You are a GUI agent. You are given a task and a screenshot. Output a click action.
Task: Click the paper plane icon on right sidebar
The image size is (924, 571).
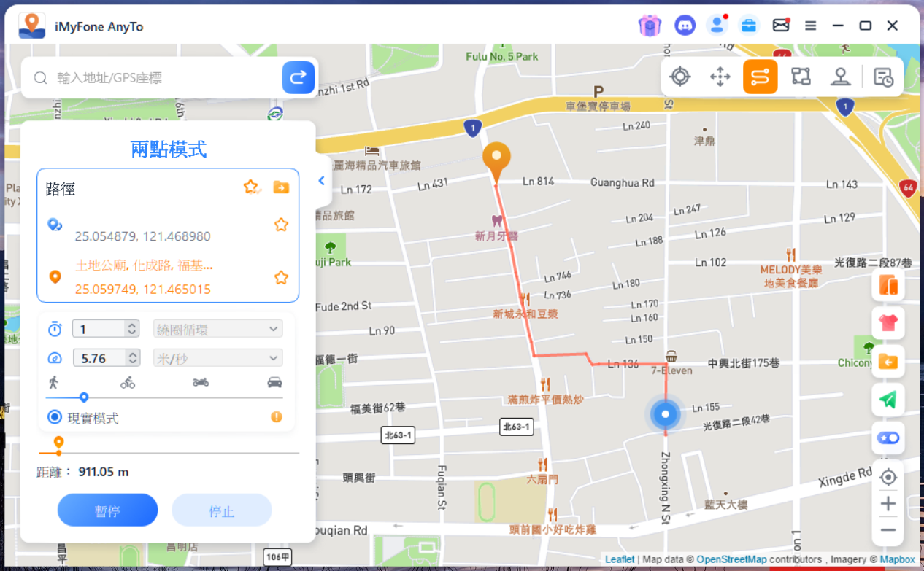888,399
